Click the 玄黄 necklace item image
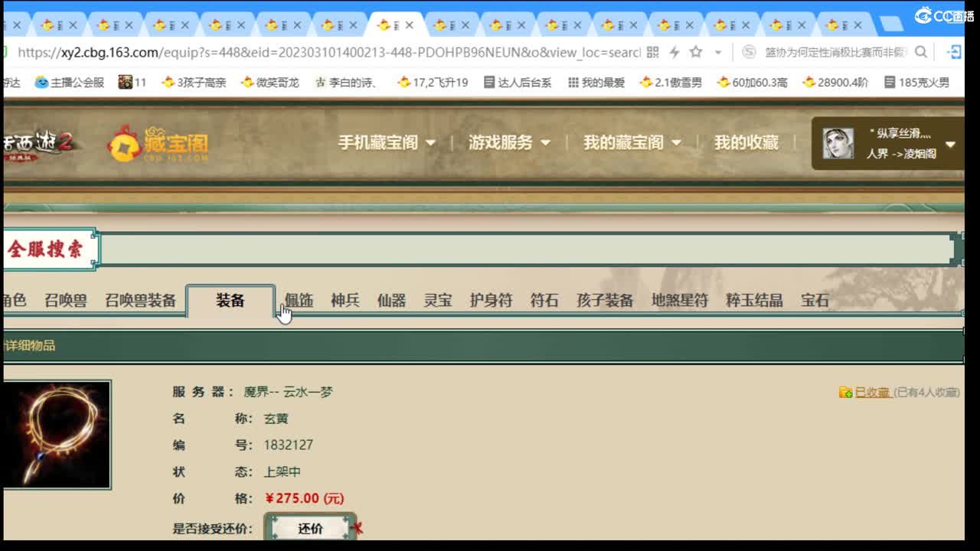The width and height of the screenshot is (980, 551). (57, 435)
